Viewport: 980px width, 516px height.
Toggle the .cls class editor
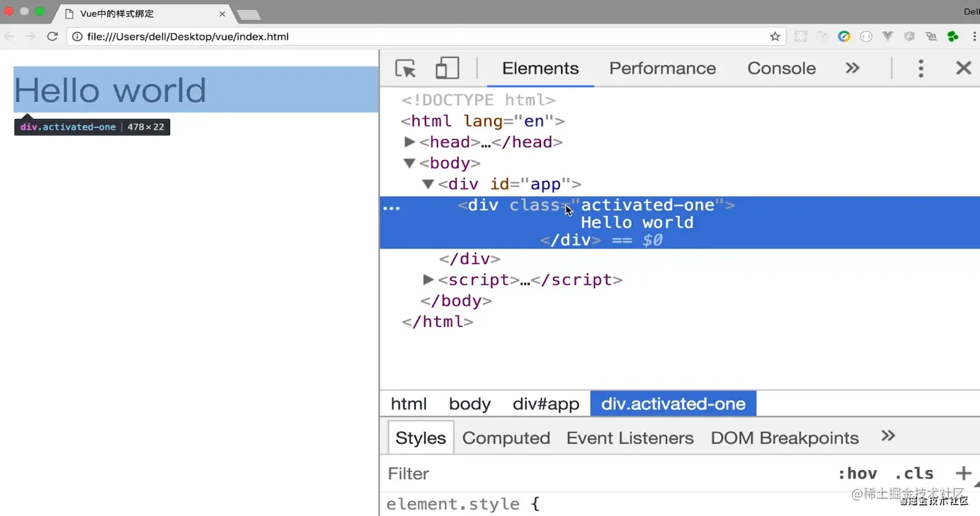[914, 474]
